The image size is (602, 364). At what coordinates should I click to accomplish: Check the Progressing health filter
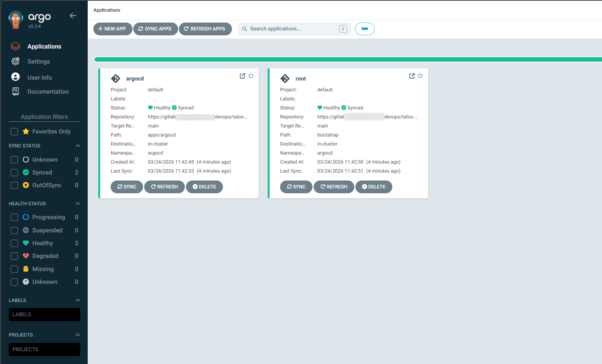14,217
